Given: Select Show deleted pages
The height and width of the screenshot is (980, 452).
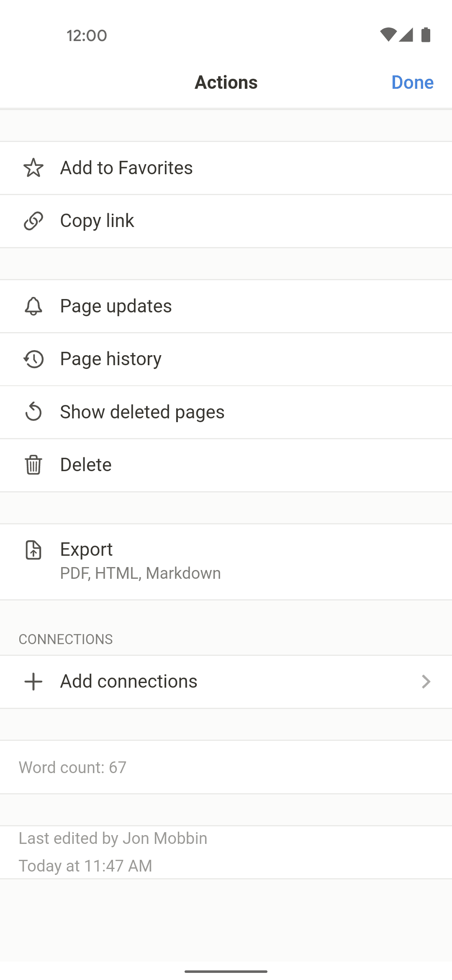Looking at the screenshot, I should point(142,412).
